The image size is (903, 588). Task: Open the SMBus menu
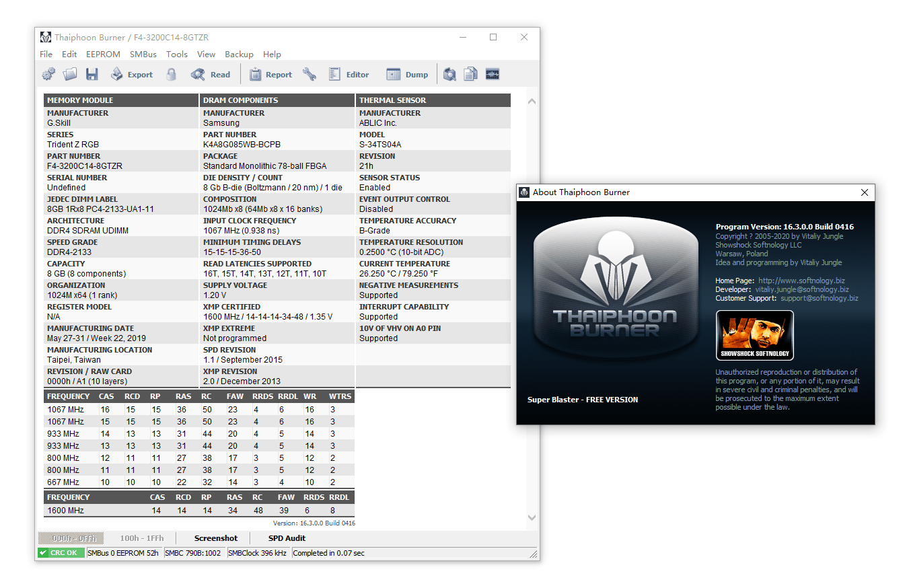coord(143,54)
